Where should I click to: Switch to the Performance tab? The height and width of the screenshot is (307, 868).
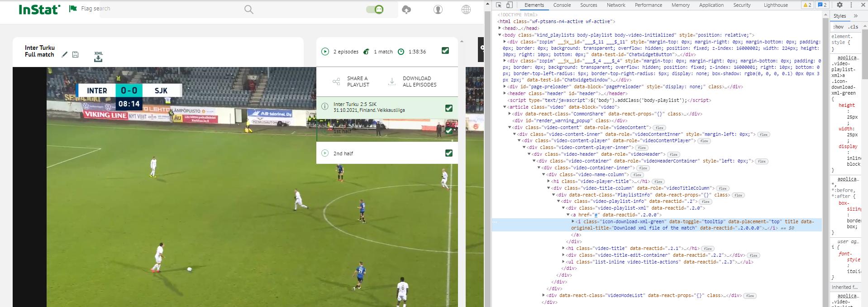tap(648, 5)
